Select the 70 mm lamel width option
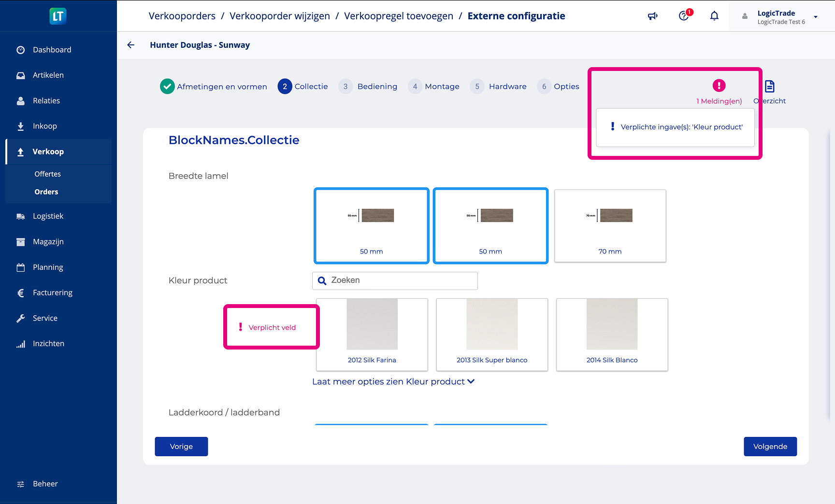 [610, 225]
